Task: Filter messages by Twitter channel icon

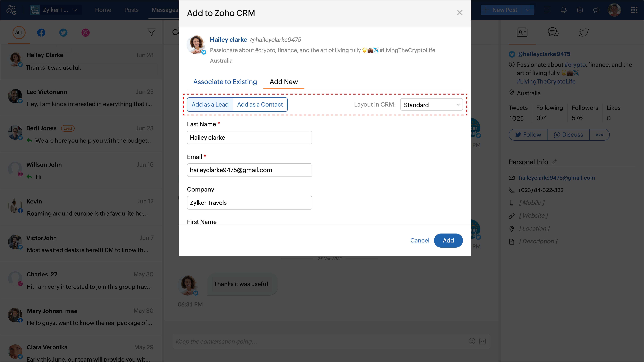Action: pos(63,33)
